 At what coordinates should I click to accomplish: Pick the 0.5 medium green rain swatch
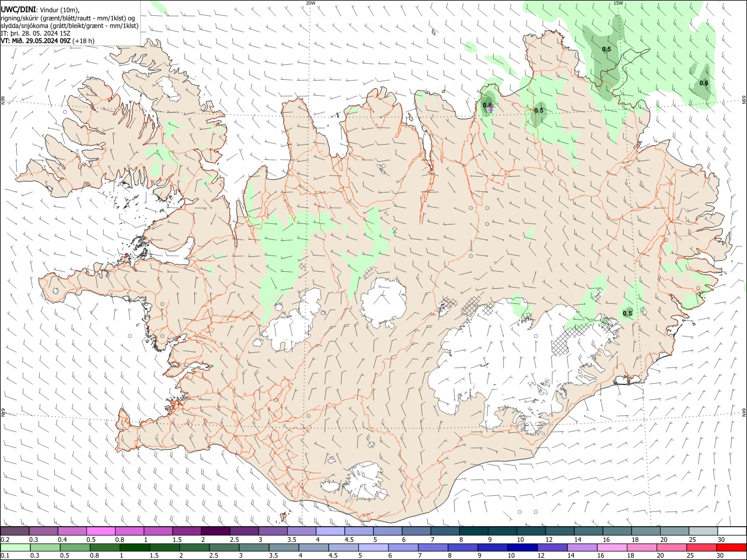tap(75, 547)
